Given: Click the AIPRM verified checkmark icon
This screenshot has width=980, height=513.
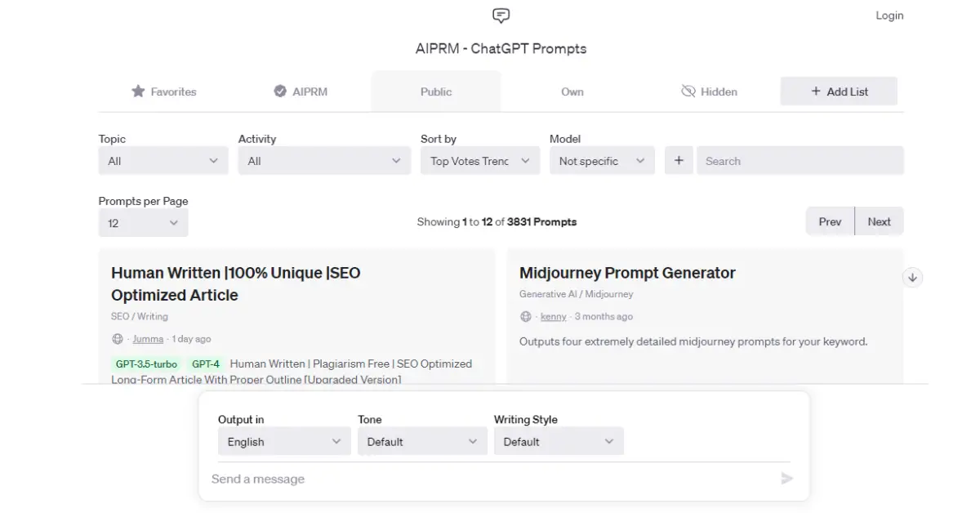Looking at the screenshot, I should point(278,91).
